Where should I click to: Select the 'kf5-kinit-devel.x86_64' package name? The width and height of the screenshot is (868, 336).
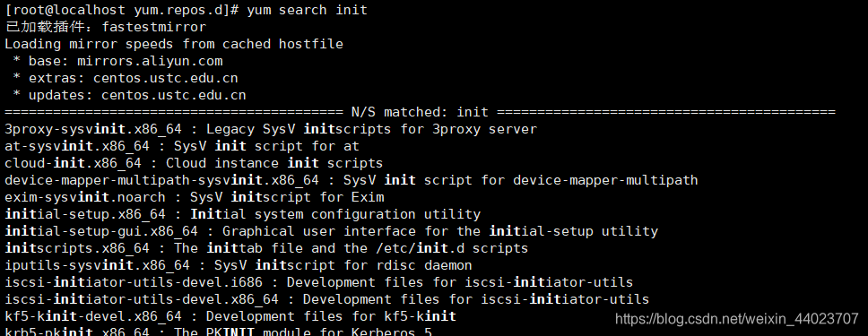93,316
